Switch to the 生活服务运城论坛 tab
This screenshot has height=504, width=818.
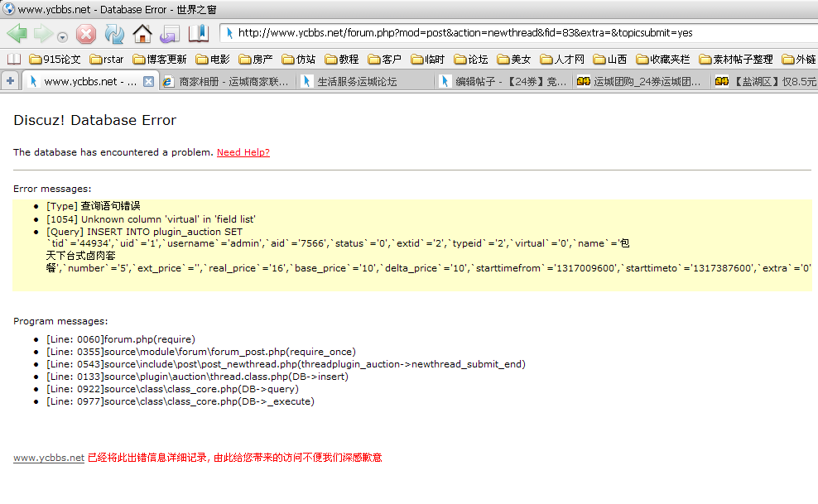tap(365, 82)
